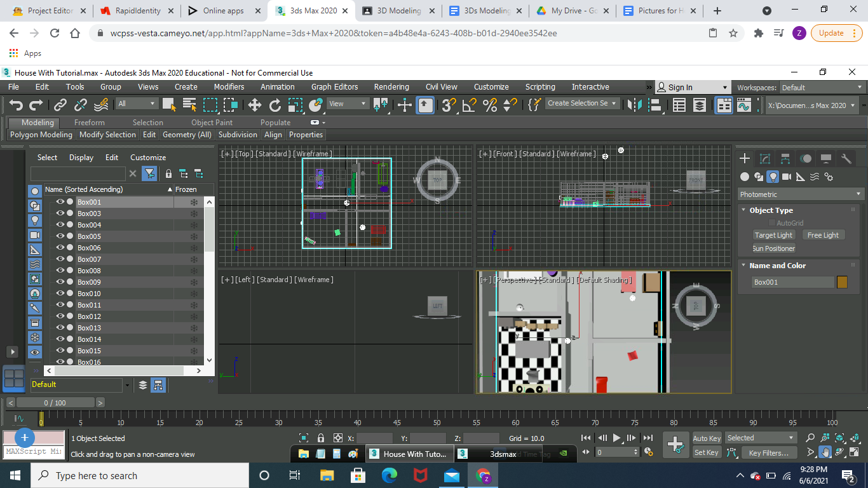Click the Box001 object color swatch
The width and height of the screenshot is (868, 488).
[x=842, y=282]
